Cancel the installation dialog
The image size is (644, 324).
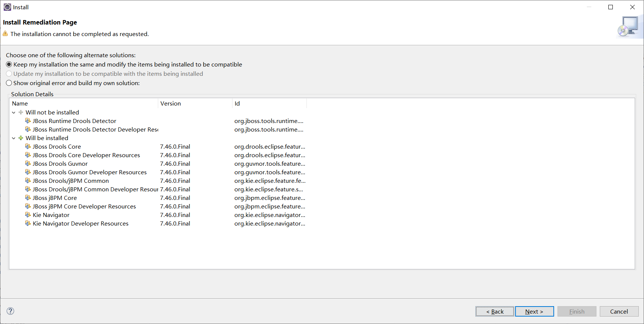[x=619, y=311]
